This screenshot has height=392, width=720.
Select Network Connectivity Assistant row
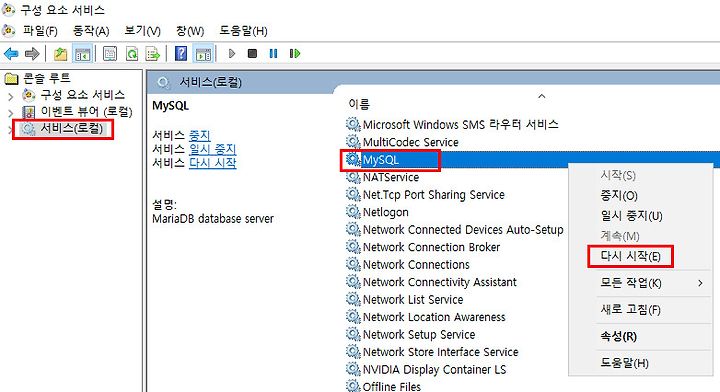coord(439,282)
